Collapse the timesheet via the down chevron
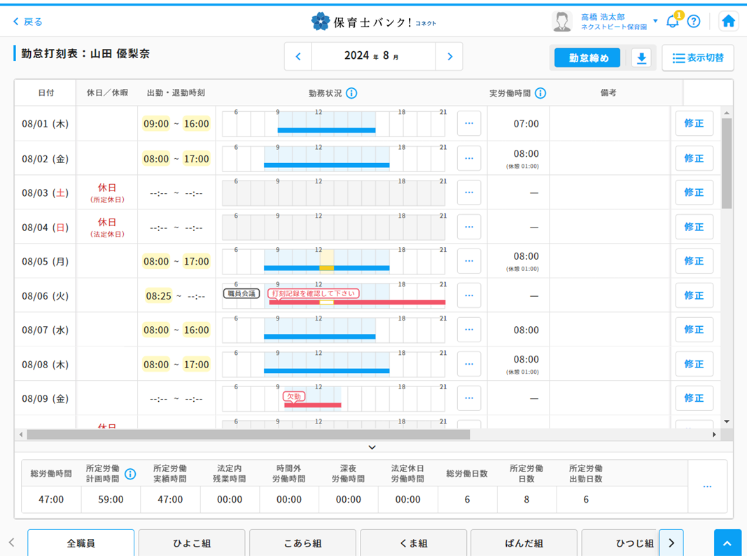 click(x=372, y=447)
